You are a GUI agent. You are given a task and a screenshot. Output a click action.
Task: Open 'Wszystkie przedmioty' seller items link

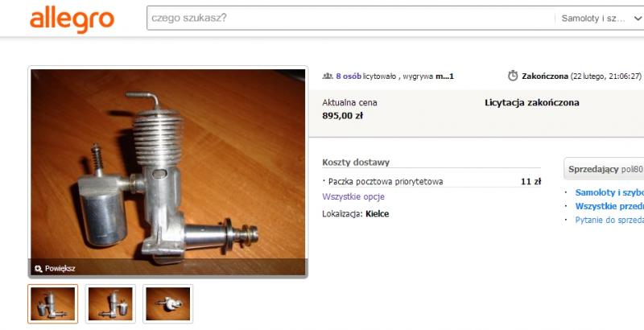609,206
